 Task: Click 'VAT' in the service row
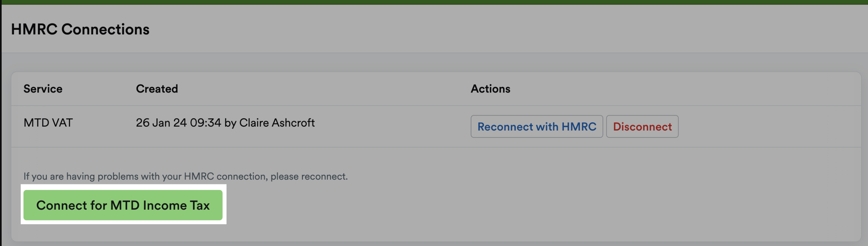pos(62,123)
